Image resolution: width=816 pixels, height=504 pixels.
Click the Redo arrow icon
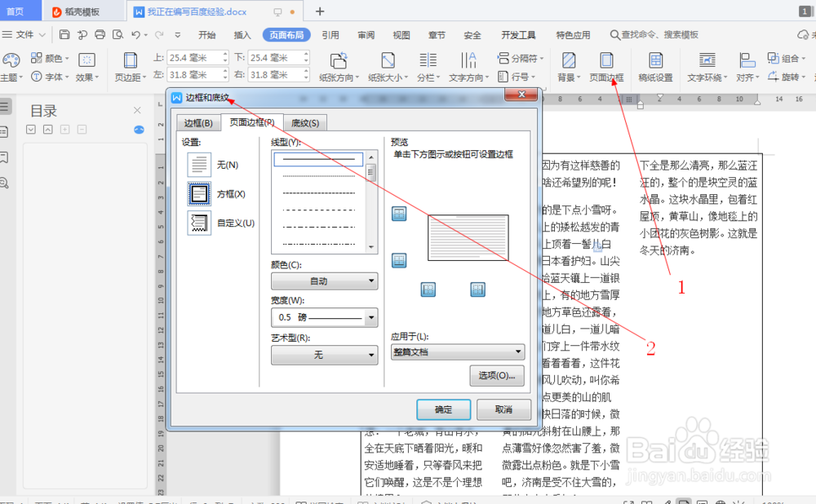click(x=159, y=34)
